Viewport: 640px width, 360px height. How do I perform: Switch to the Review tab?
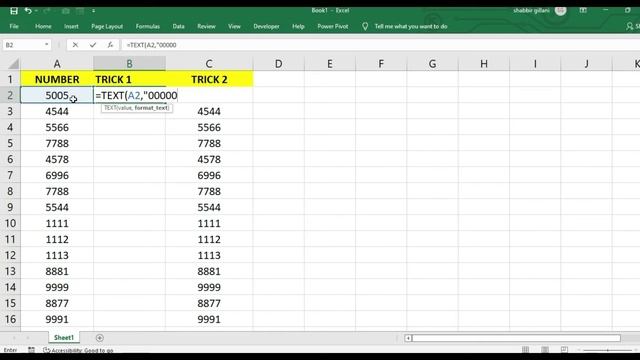(x=206, y=26)
